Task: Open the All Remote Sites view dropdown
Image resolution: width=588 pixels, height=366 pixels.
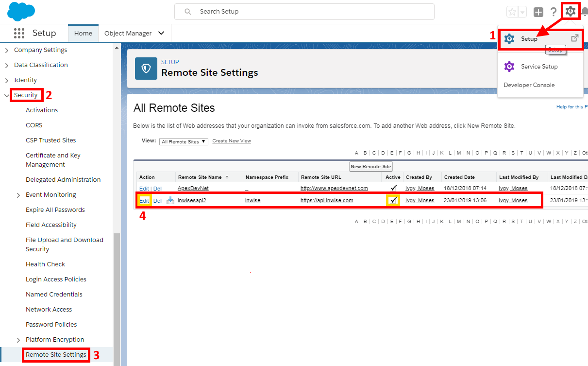Action: click(x=184, y=141)
